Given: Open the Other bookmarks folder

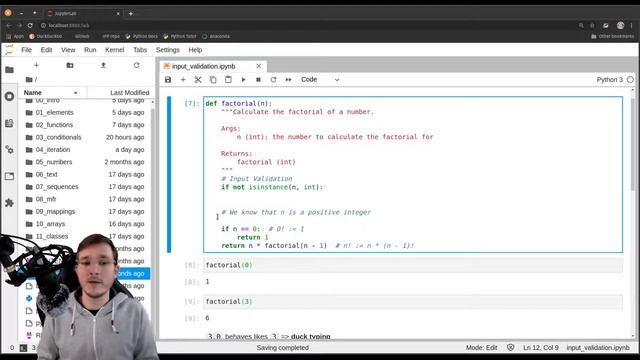Looking at the screenshot, I should (x=612, y=36).
